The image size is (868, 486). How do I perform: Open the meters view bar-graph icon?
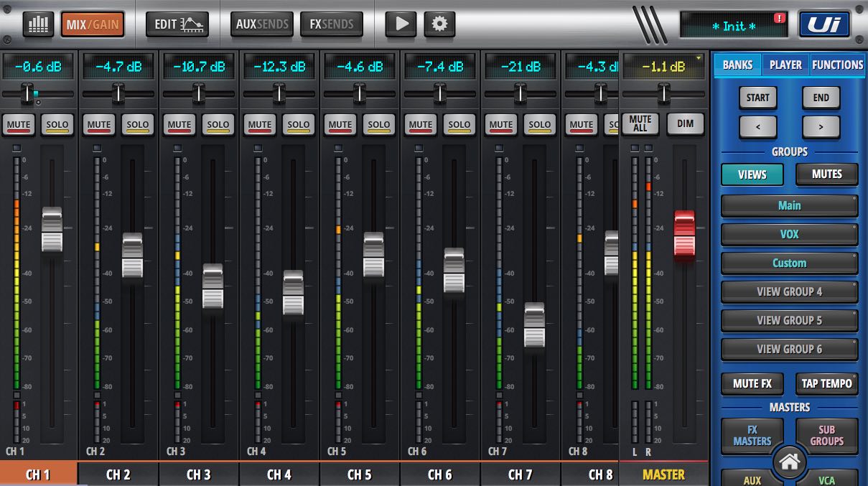pos(38,24)
